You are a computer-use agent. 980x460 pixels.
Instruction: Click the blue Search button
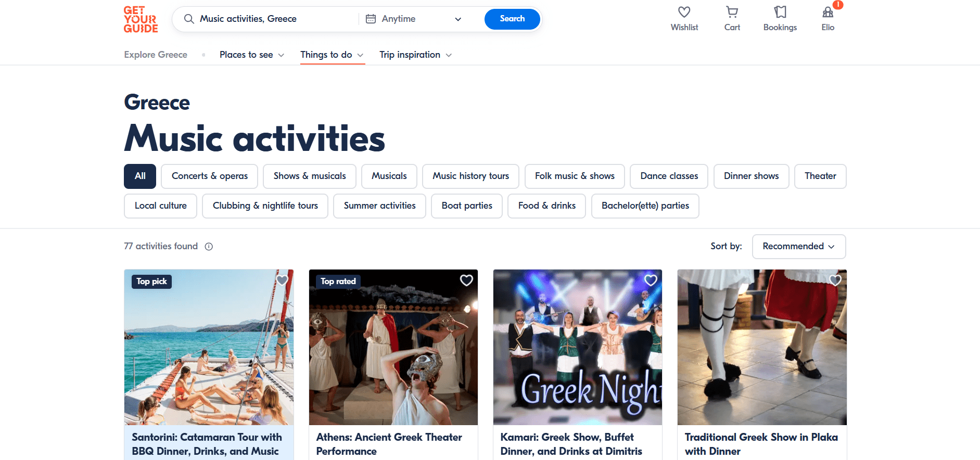512,19
